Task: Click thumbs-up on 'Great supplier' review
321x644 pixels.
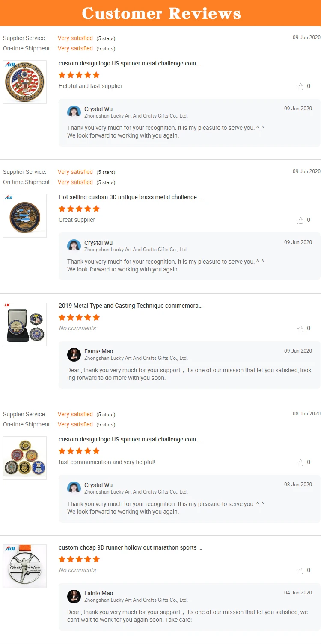Action: tap(300, 221)
